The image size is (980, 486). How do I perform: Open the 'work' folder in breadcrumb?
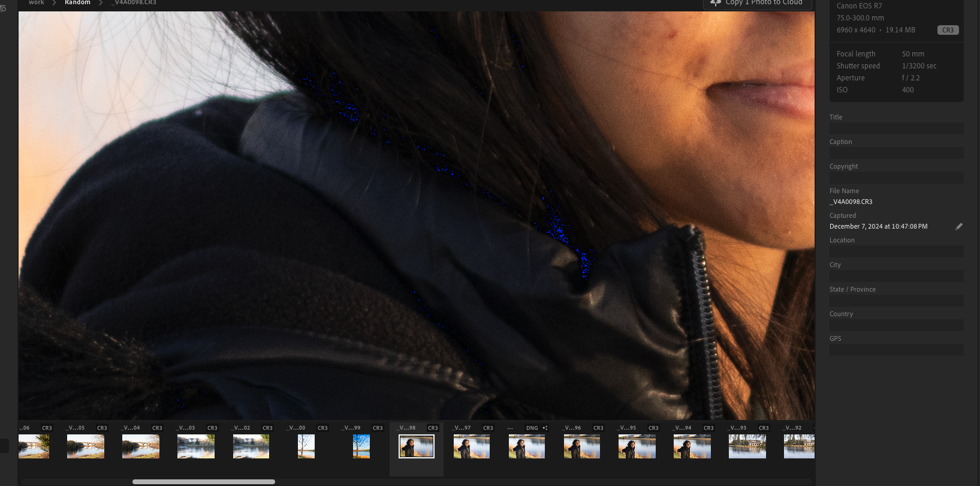37,2
